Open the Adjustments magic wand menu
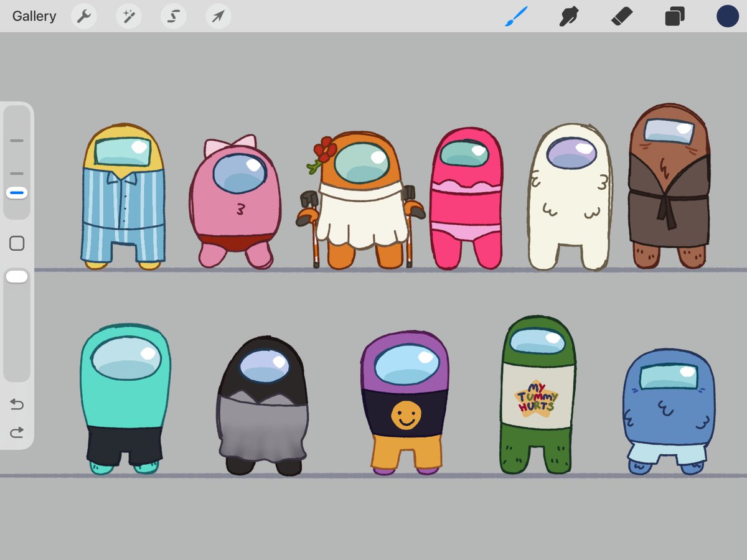Screen dimensions: 747x560 129,16
